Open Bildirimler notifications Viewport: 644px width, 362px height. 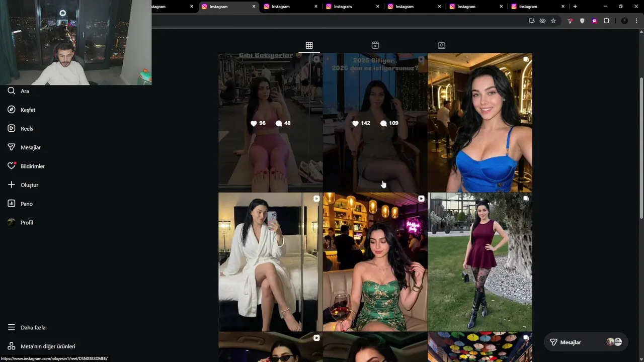(26, 166)
